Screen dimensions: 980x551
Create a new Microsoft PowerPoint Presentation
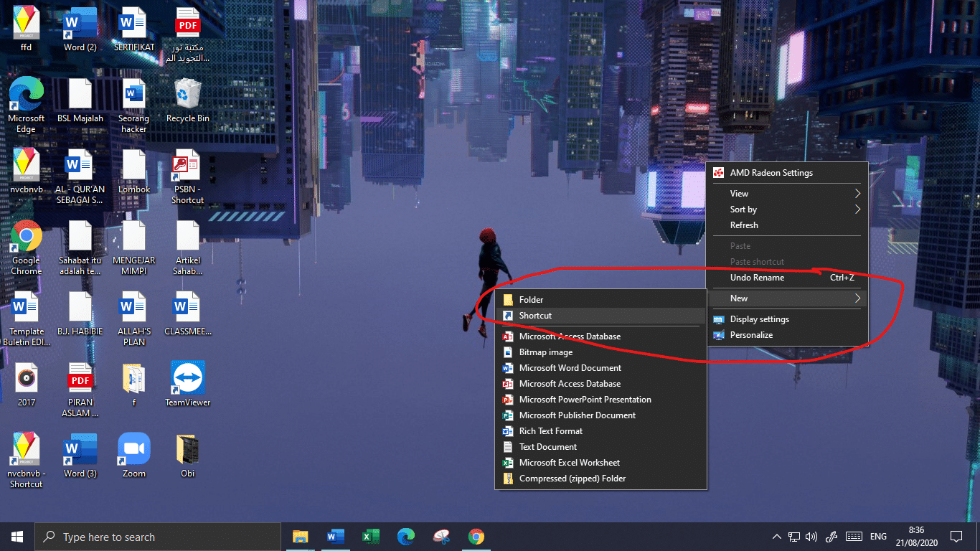click(x=601, y=400)
